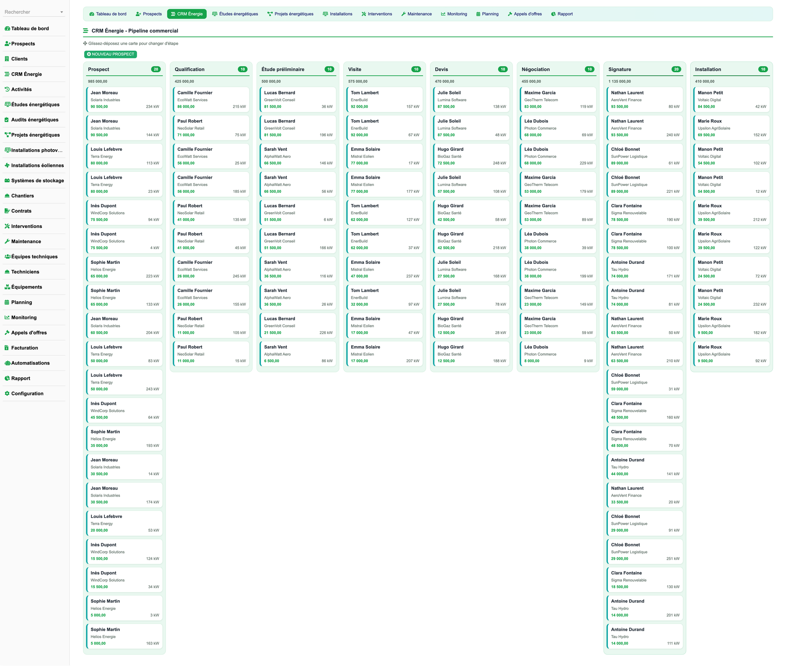Open Inès Dupont card with 4 kW
This screenshot has height=672, width=785.
125,241
